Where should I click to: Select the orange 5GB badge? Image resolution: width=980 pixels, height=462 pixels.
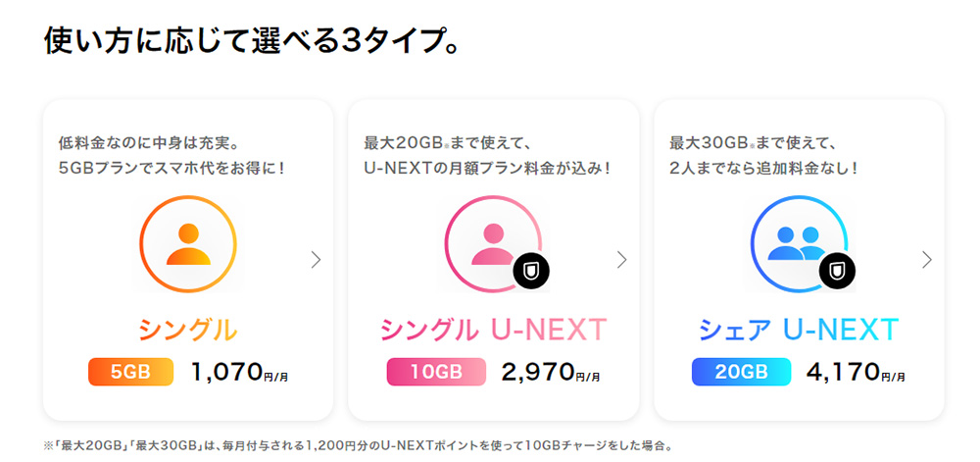coord(130,373)
